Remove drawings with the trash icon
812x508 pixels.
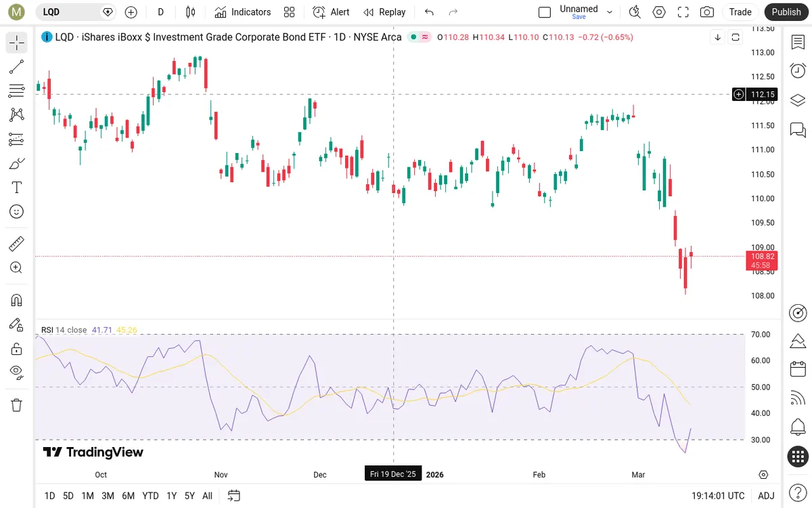coord(17,405)
